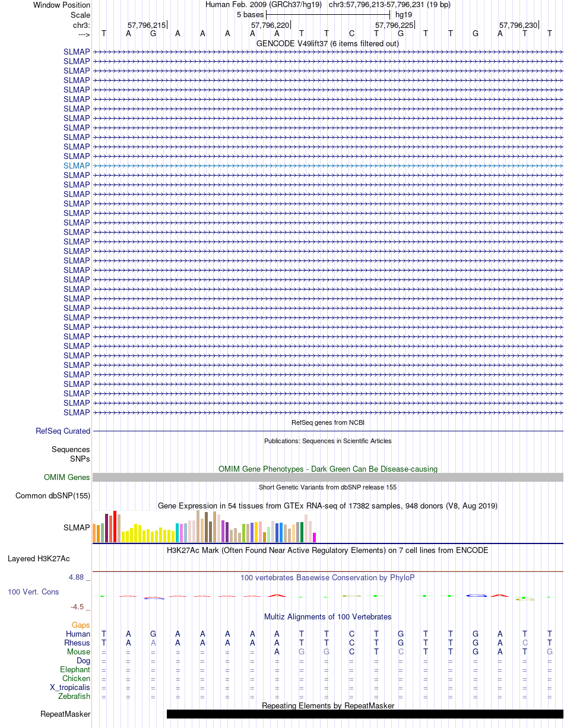Screen dimensions: 564x728
Task: Select the Rhesus alignment row label
Action: point(77,643)
